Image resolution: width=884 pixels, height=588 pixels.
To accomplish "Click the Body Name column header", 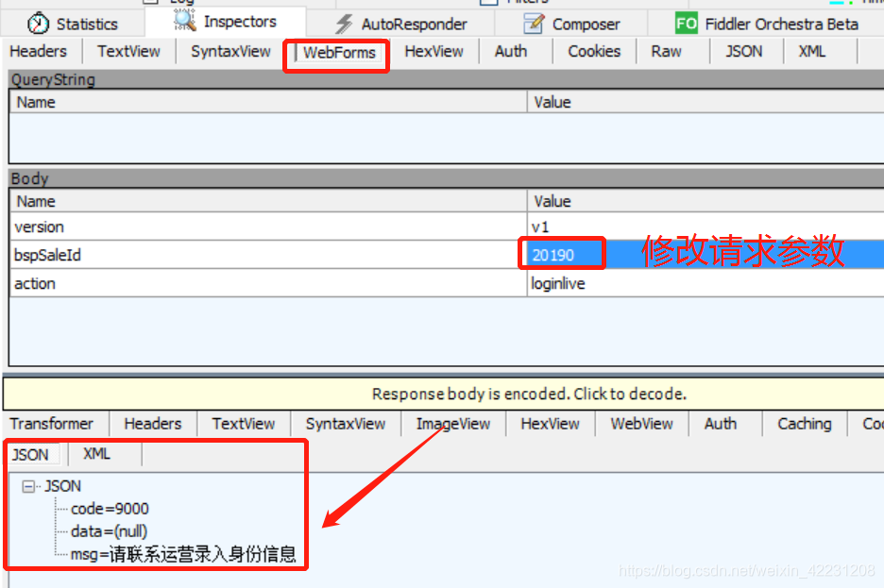I will coord(268,202).
